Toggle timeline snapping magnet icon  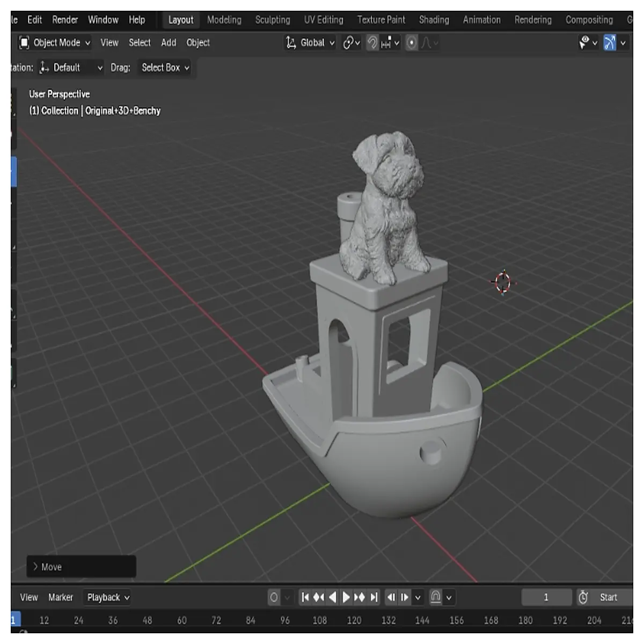tap(436, 597)
